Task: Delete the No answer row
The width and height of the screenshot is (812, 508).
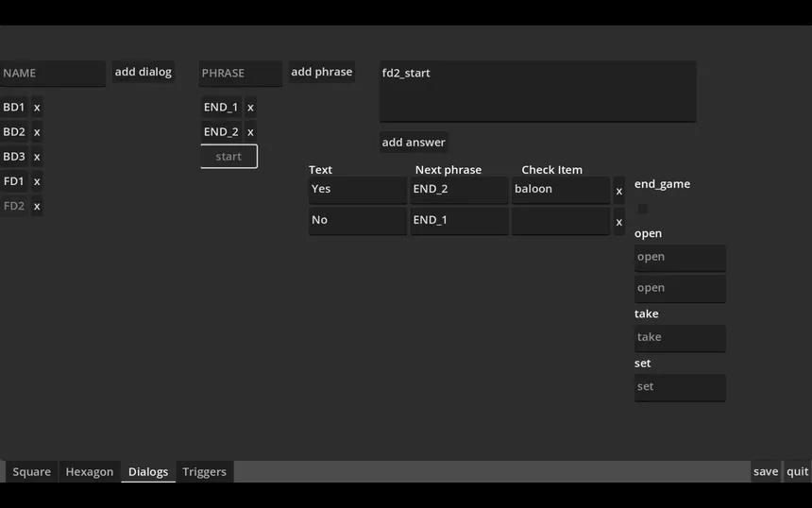Action: [619, 222]
